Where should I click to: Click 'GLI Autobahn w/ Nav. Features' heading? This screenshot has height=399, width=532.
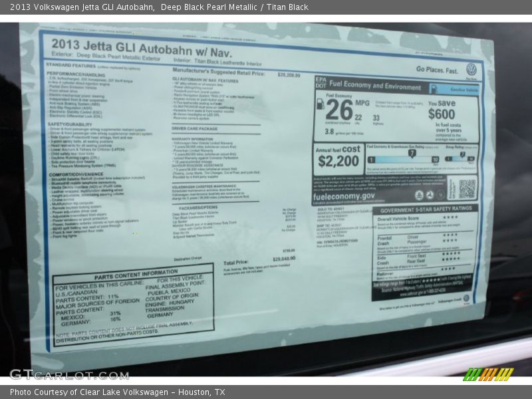[x=205, y=80]
